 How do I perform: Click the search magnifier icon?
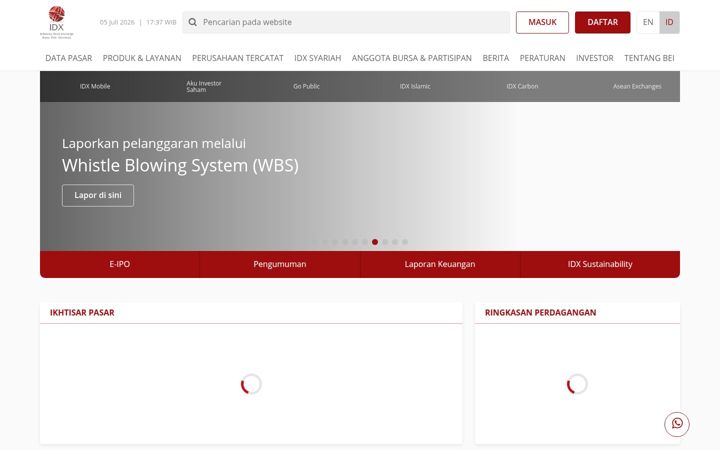193,22
